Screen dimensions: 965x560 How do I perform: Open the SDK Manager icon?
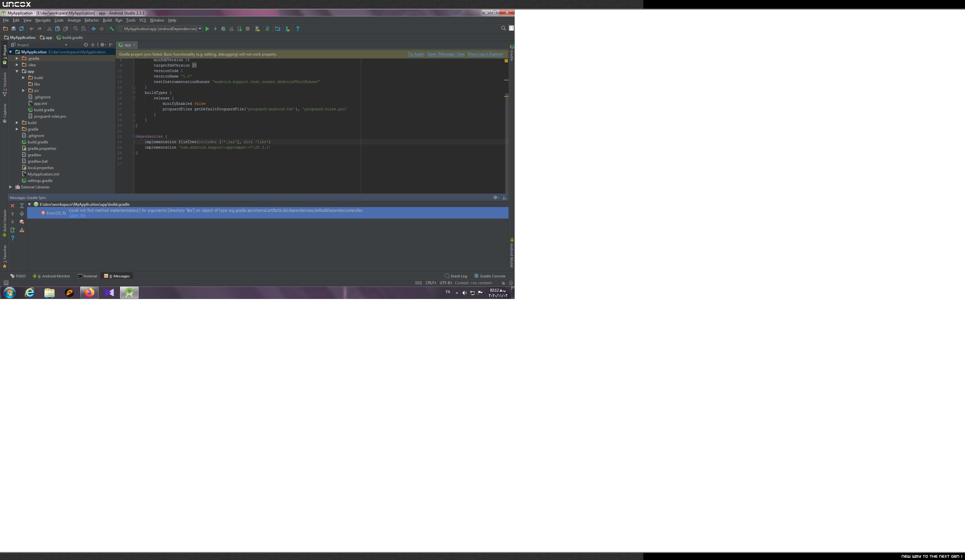(x=288, y=29)
